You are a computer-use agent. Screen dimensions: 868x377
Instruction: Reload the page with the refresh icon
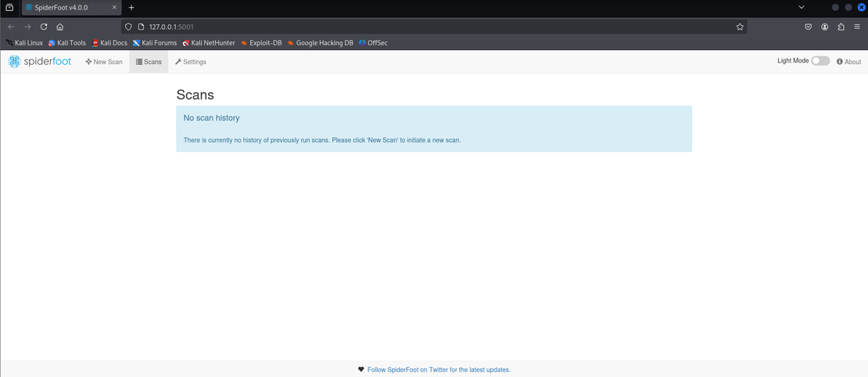(x=44, y=27)
